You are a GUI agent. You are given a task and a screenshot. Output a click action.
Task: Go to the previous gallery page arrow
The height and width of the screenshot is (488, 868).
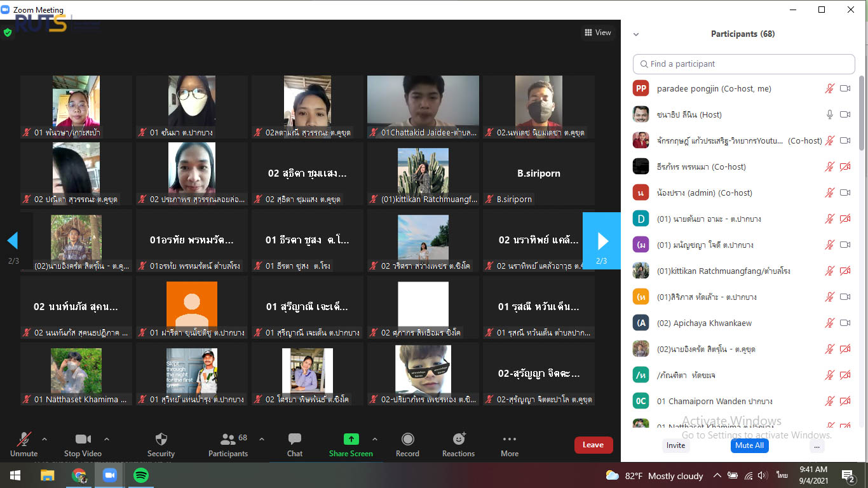point(12,241)
